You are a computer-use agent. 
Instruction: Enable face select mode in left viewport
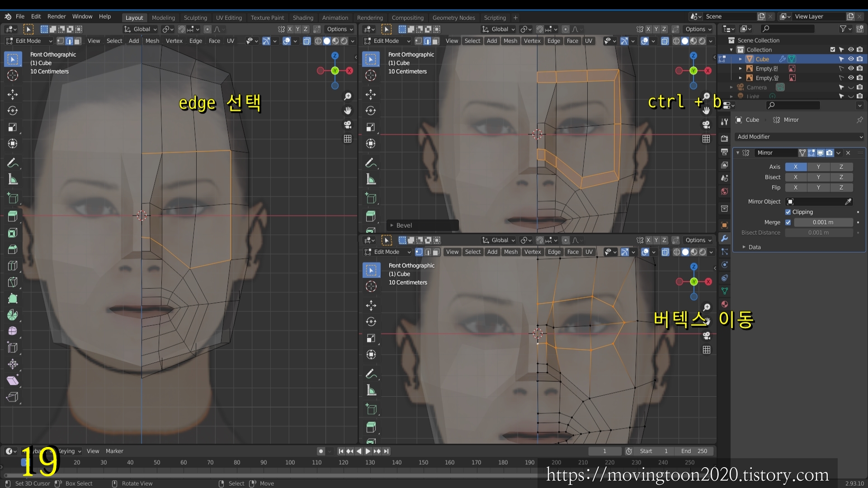coord(78,41)
